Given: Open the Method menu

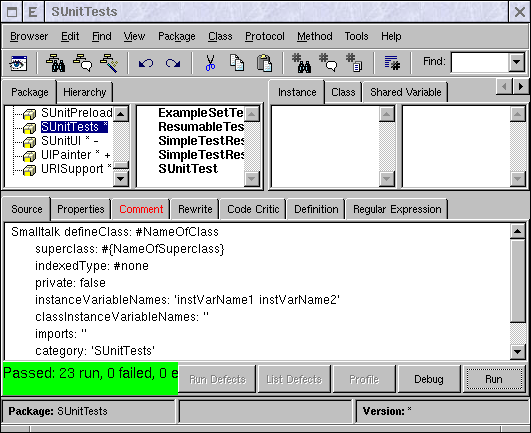Looking at the screenshot, I should click(315, 36).
